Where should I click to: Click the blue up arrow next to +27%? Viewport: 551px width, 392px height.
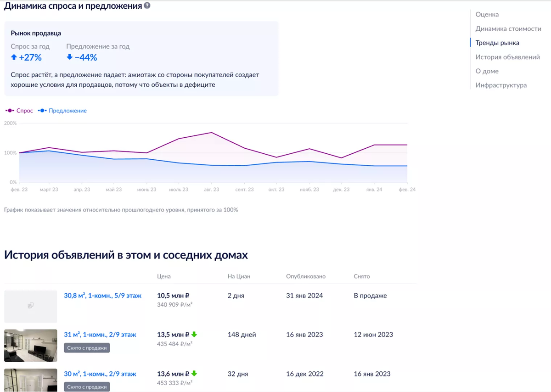pyautogui.click(x=14, y=57)
